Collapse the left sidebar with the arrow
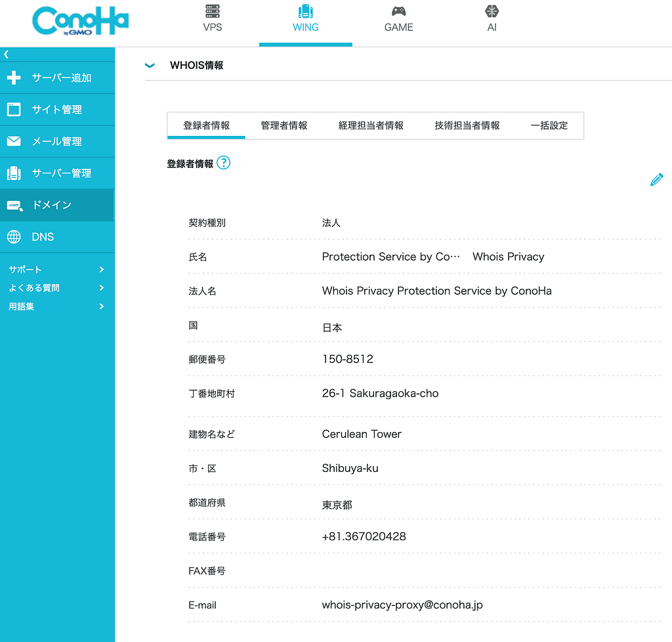Image resolution: width=672 pixels, height=642 pixels. (x=7, y=54)
